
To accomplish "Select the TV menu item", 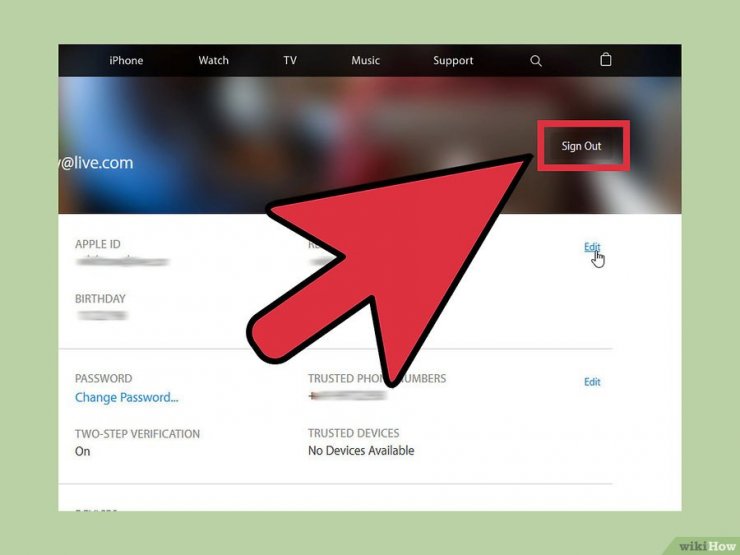I will (290, 60).
